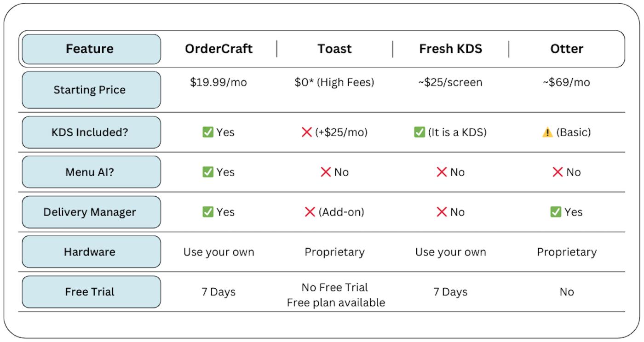
Task: Click the red X beside Toast (+$25/mo)
Action: point(307,132)
